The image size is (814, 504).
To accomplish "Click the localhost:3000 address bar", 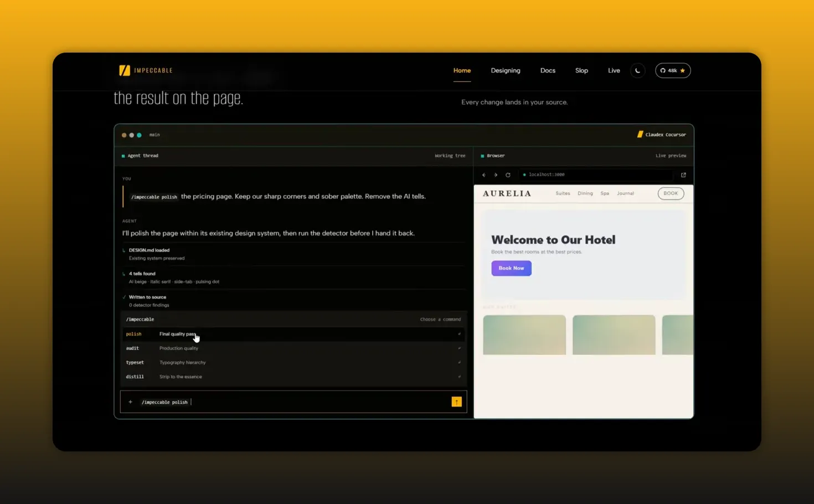I will pyautogui.click(x=596, y=174).
